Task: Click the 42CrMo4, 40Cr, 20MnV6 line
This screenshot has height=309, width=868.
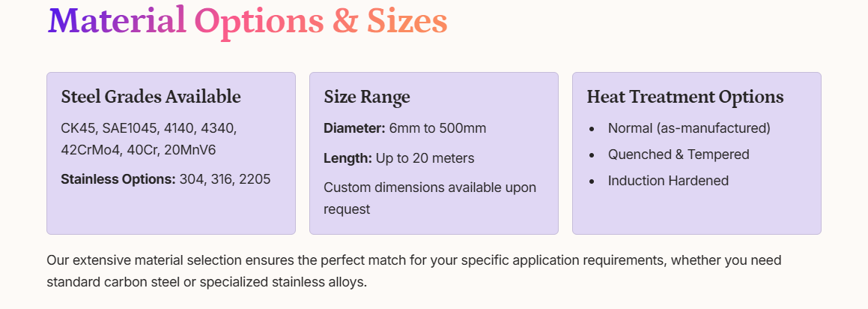Action: point(138,150)
